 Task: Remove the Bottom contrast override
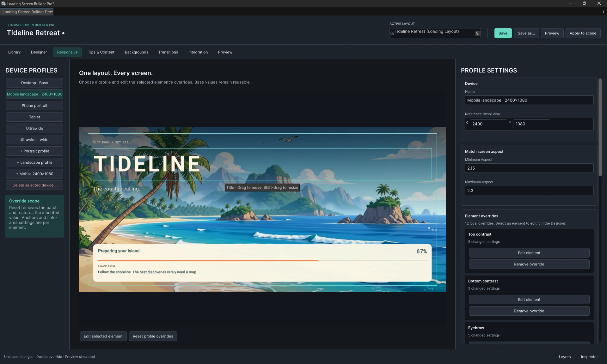click(x=529, y=311)
